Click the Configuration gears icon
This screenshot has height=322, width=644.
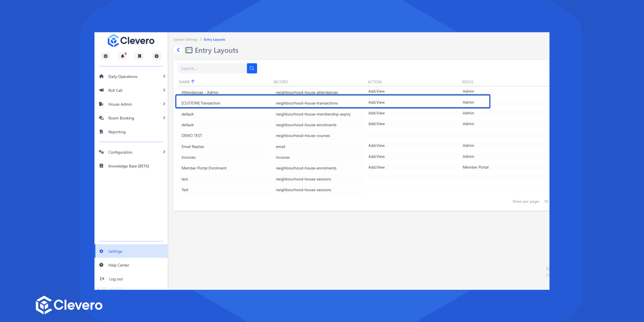point(101,152)
